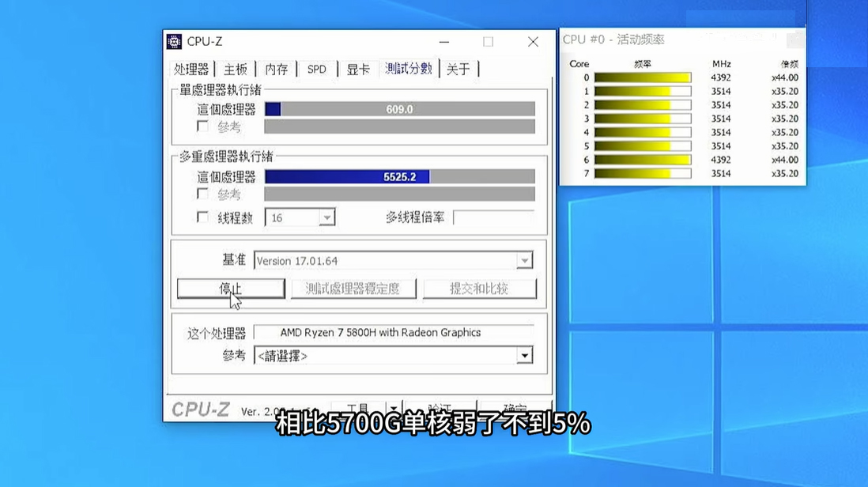
Task: Click the Core 0 frequency bar
Action: tap(643, 77)
